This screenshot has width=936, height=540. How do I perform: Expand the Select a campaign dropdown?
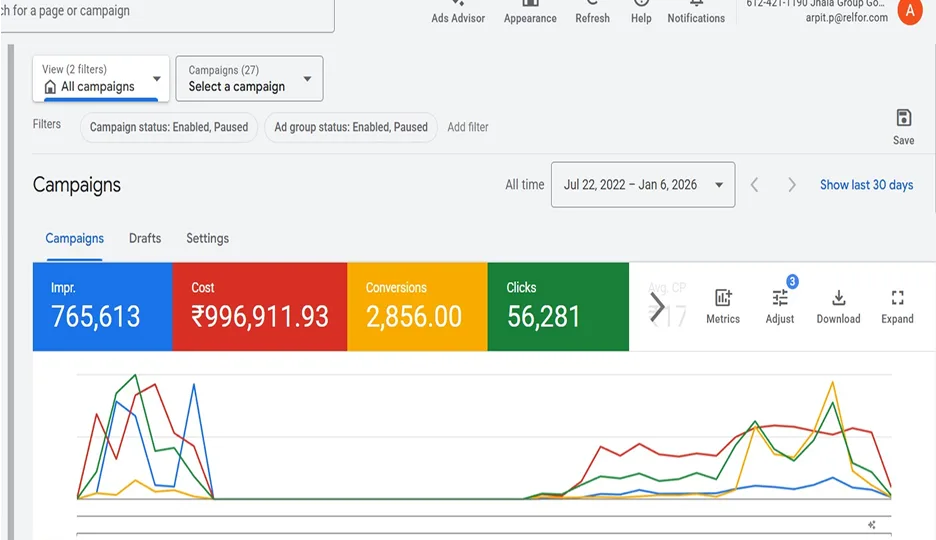point(249,78)
